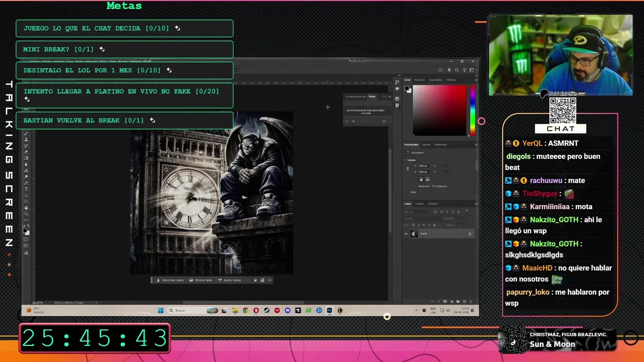Image resolution: width=644 pixels, height=362 pixels.
Task: Switch to the Ajustes tab
Action: click(426, 145)
